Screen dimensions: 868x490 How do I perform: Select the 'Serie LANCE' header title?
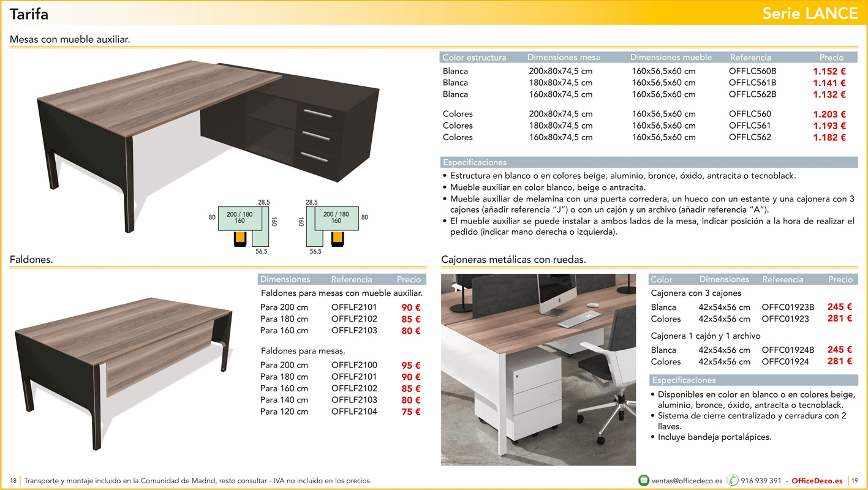(810, 13)
